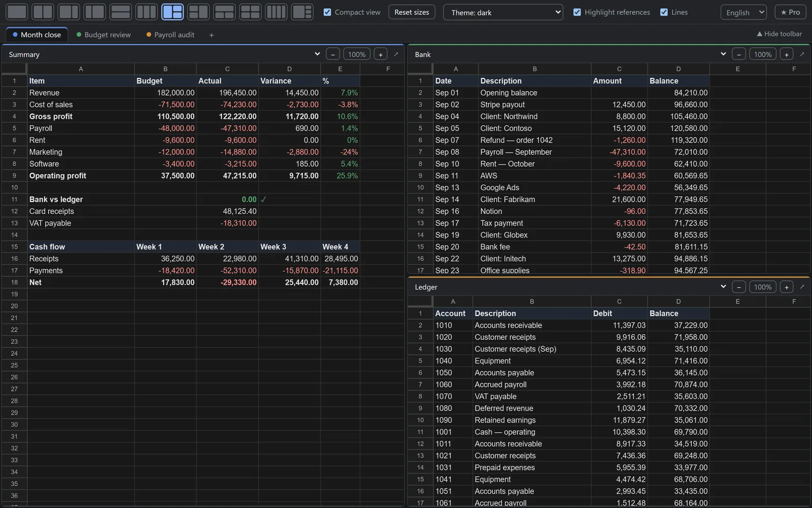Select the two stacked rows layout icon
The width and height of the screenshot is (812, 508).
(120, 12)
